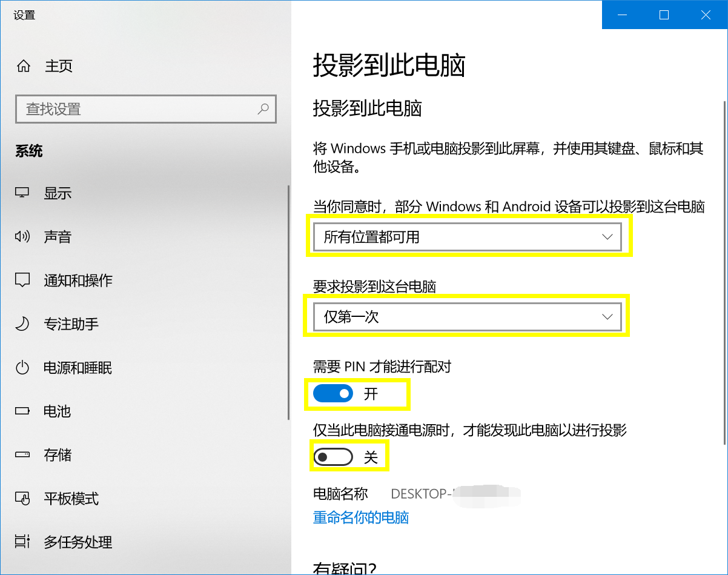Toggle the PIN pairing switch off
Viewport: 728px width, 575px height.
pyautogui.click(x=332, y=393)
